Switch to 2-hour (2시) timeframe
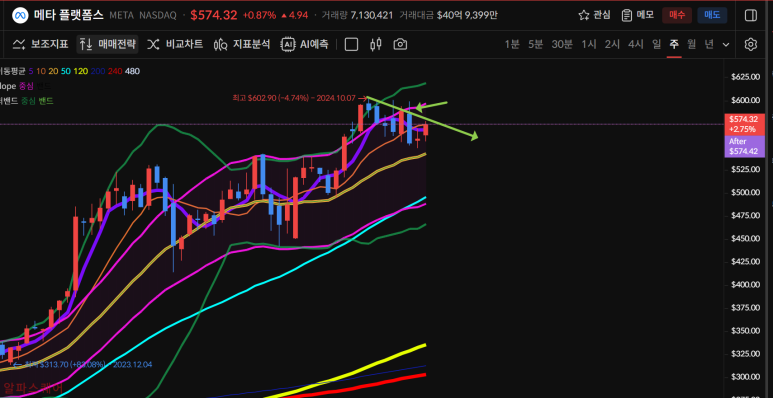This screenshot has height=398, width=773. [612, 44]
